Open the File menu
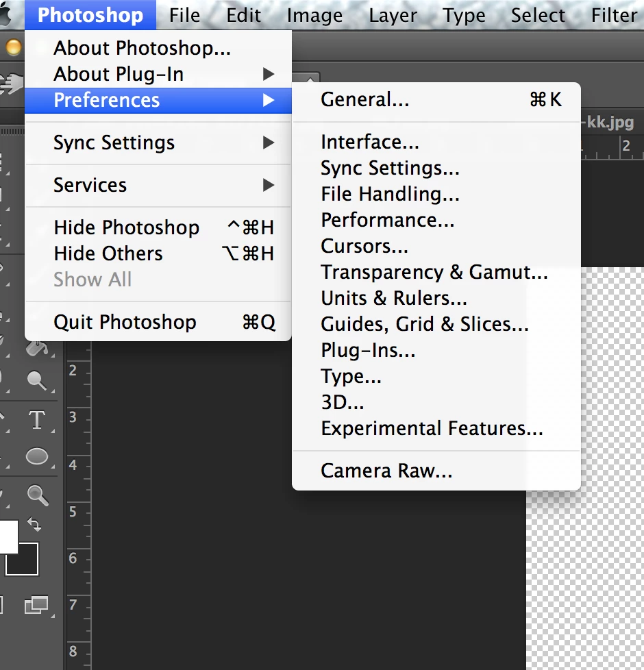The width and height of the screenshot is (644, 670). click(x=184, y=15)
